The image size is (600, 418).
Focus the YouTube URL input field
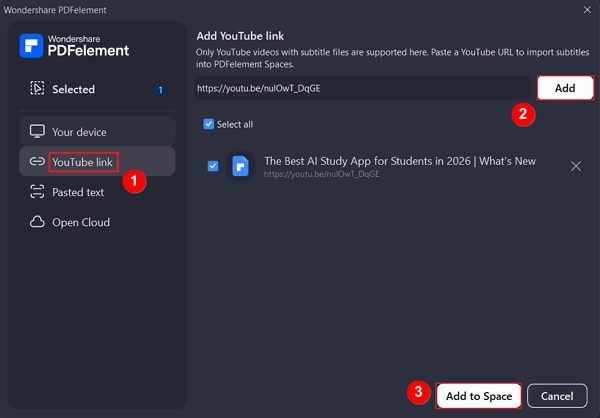click(x=362, y=88)
